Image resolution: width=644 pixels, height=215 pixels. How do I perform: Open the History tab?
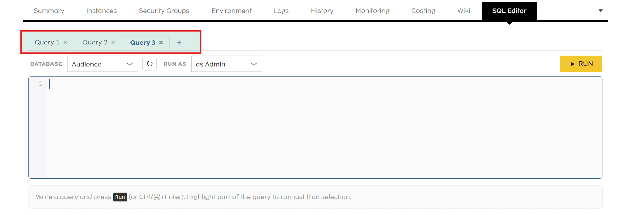point(322,11)
